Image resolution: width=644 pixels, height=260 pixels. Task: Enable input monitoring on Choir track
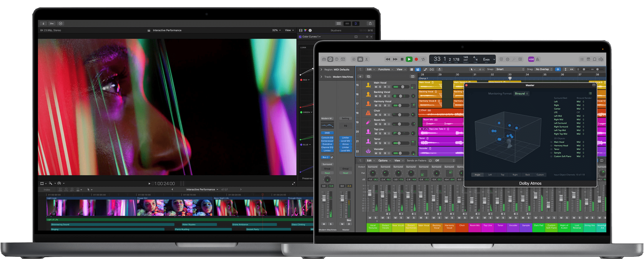click(389, 115)
